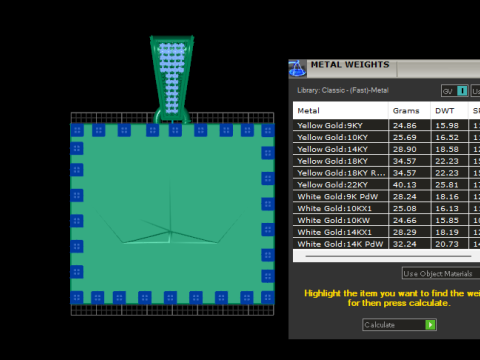The width and height of the screenshot is (480, 360).
Task: Click the Metal Weights wizard hat icon
Action: click(x=297, y=68)
